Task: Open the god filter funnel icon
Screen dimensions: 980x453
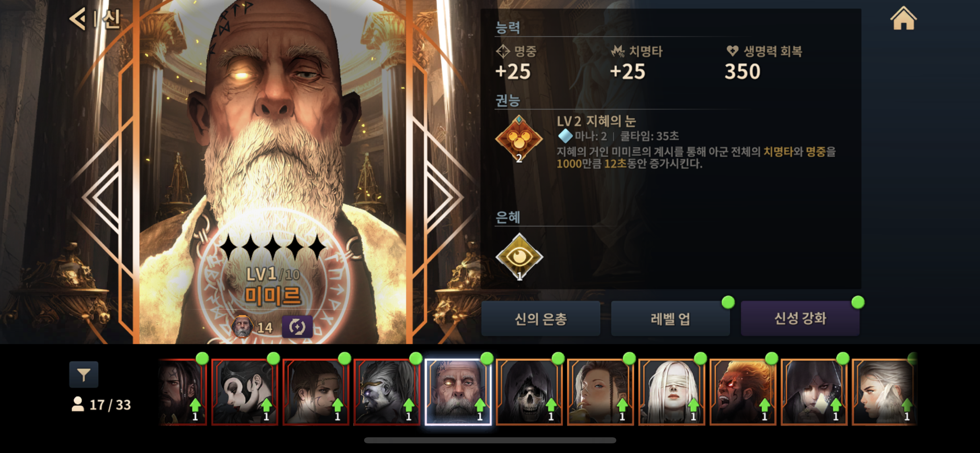Action: coord(84,374)
